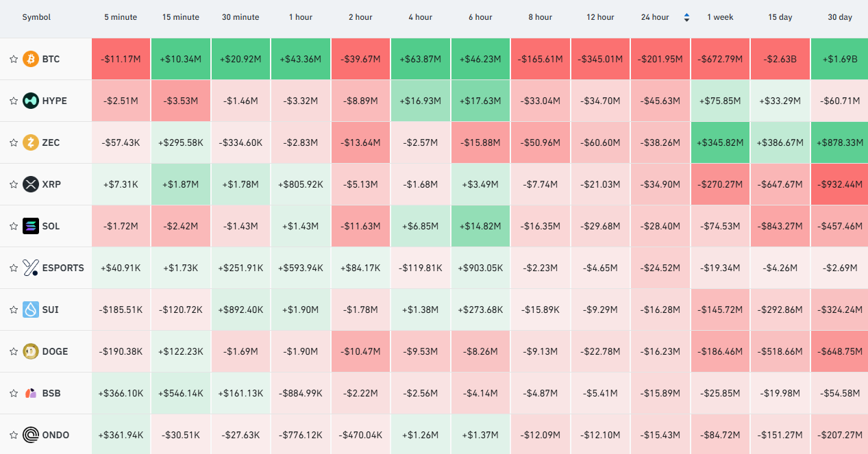Click the blue SUI droplet icon
The height and width of the screenshot is (454, 868).
coord(31,310)
